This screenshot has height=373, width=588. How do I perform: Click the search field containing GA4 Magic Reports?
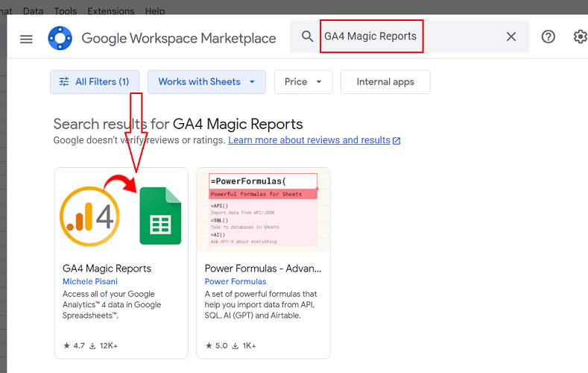(409, 37)
